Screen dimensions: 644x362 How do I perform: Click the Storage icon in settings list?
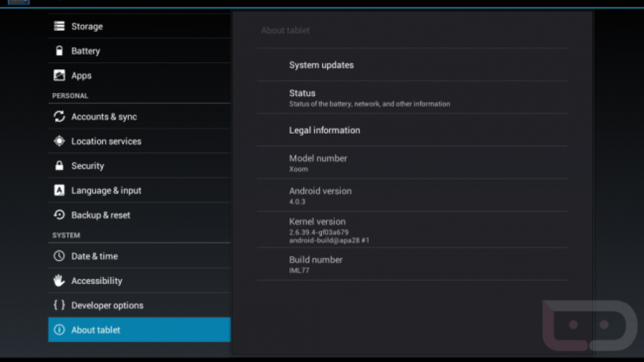click(59, 26)
